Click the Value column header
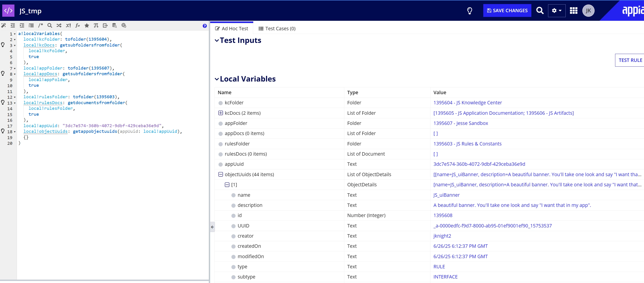This screenshot has height=283, width=644. pos(440,92)
